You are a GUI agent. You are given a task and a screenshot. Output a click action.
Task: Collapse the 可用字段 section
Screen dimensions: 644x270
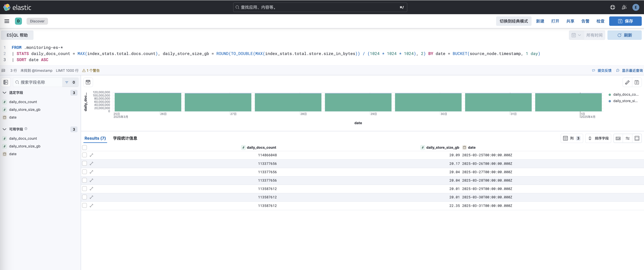(5, 129)
